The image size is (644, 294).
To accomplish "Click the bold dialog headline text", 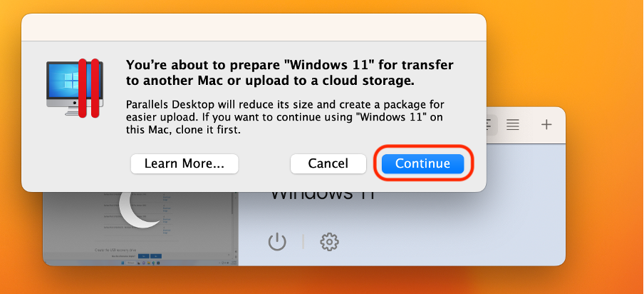I will tap(289, 72).
